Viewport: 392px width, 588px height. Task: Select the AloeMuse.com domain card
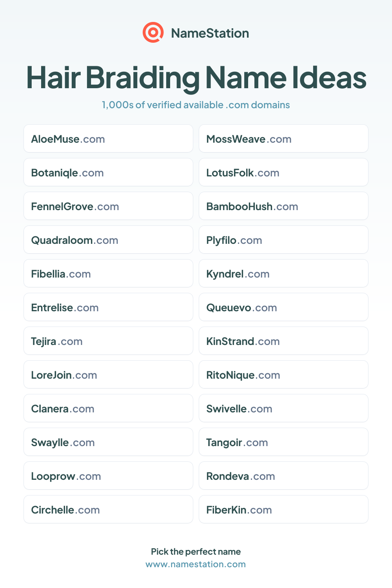(x=108, y=138)
